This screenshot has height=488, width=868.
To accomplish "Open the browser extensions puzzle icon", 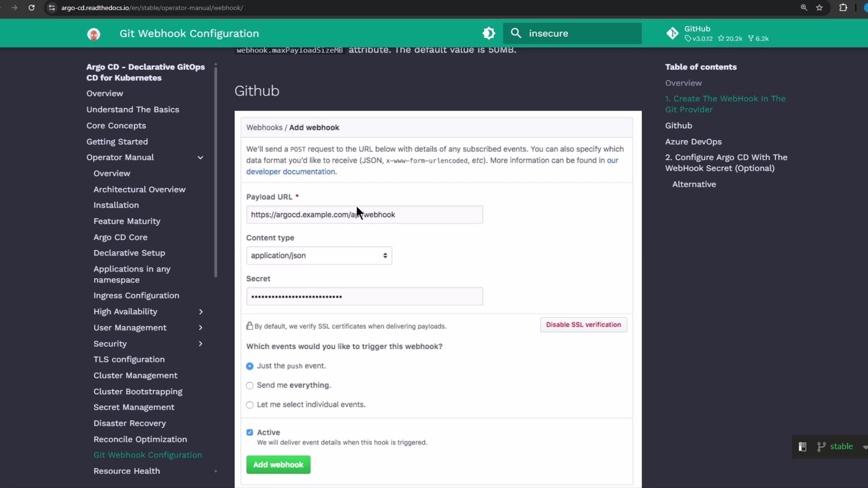I will point(843,8).
